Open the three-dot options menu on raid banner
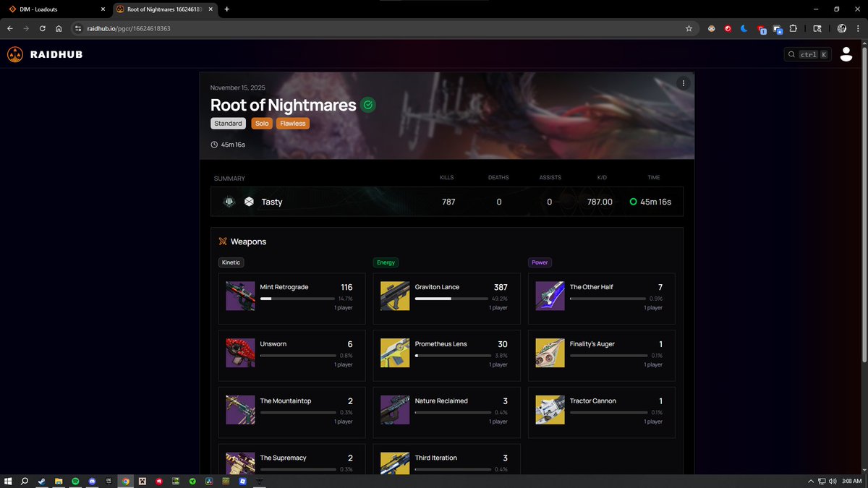Screen dimensions: 868x488 (684, 83)
